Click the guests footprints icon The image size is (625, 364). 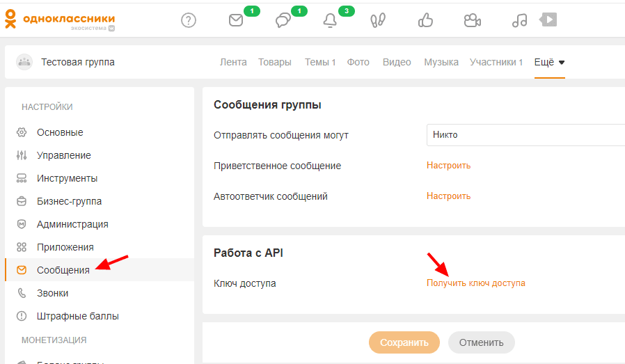(x=378, y=20)
